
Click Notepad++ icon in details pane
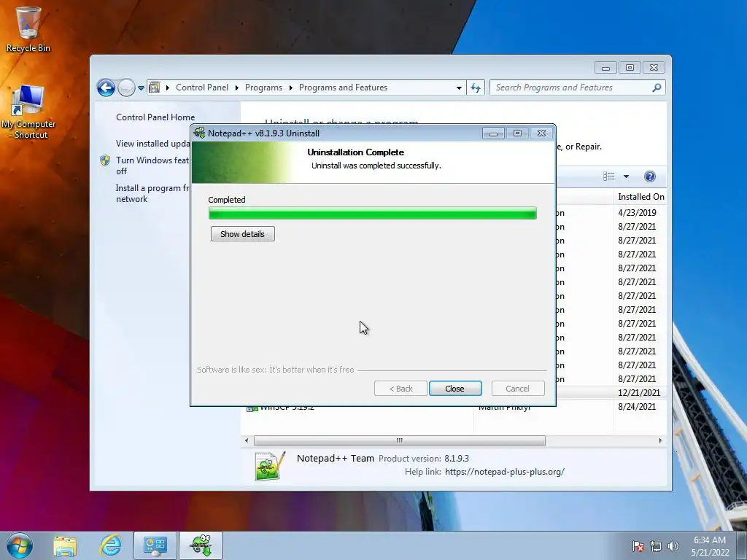point(270,466)
